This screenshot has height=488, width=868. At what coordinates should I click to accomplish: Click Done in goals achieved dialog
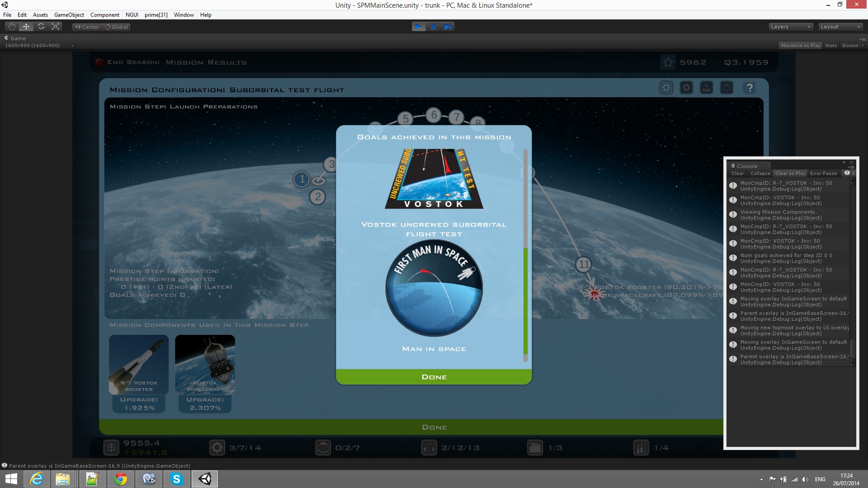point(434,377)
